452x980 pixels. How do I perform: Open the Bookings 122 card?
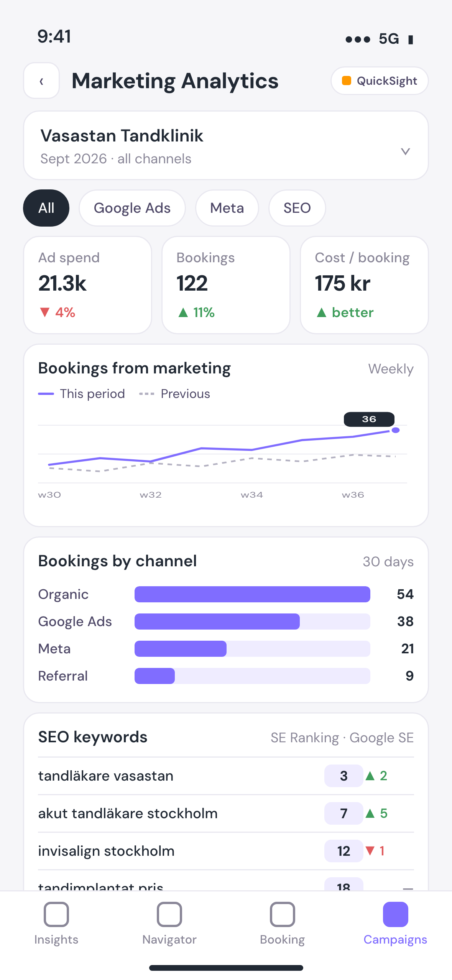pyautogui.click(x=226, y=285)
